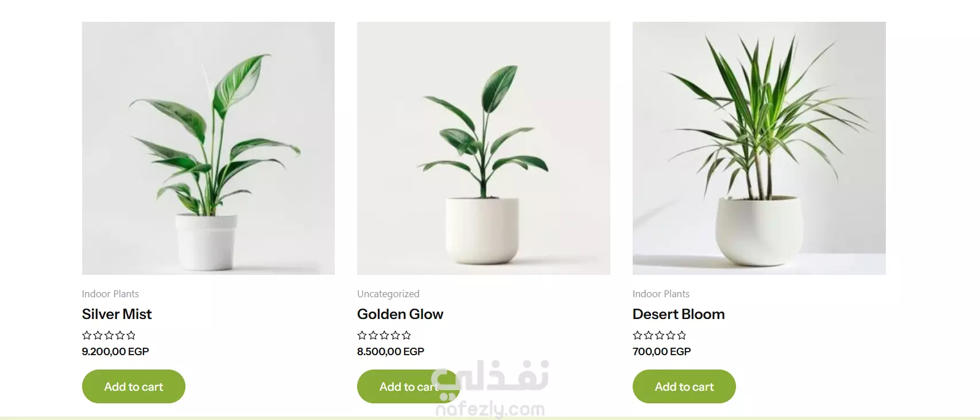The image size is (980, 420).
Task: Add Desert Bloom to cart
Action: tap(684, 386)
